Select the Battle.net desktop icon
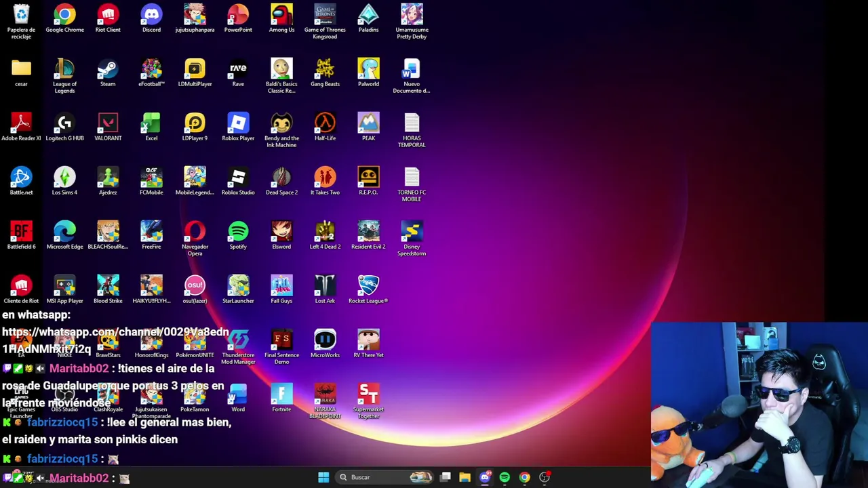The height and width of the screenshot is (488, 868). coord(21,182)
